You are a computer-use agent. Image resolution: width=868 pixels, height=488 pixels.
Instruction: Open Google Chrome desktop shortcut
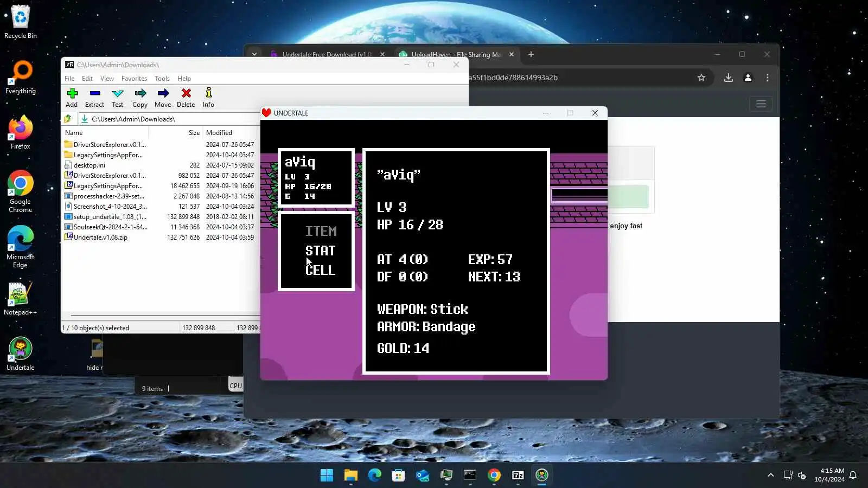point(21,191)
